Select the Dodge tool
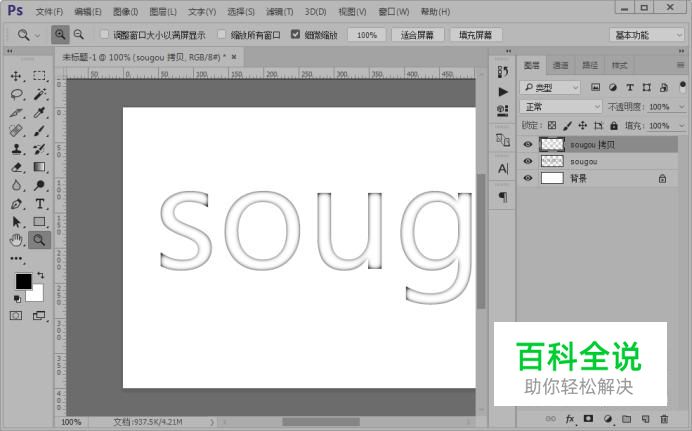The width and height of the screenshot is (692, 431). (x=39, y=185)
